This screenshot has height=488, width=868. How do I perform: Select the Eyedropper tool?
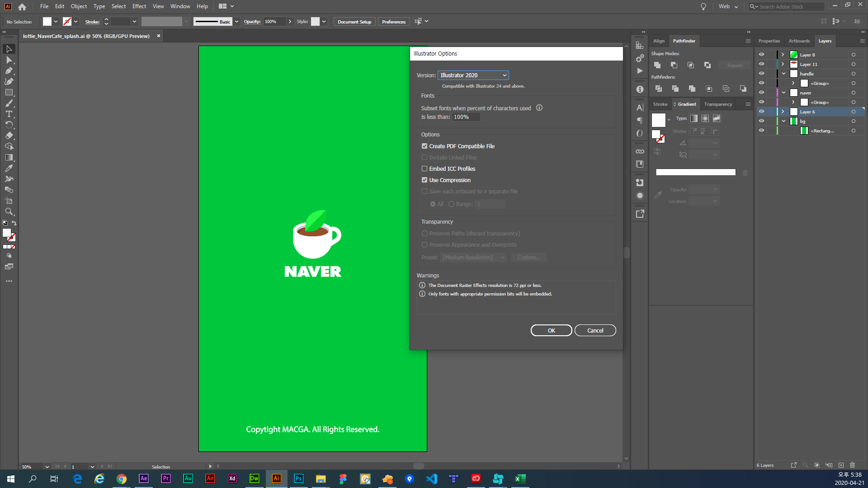[9, 168]
